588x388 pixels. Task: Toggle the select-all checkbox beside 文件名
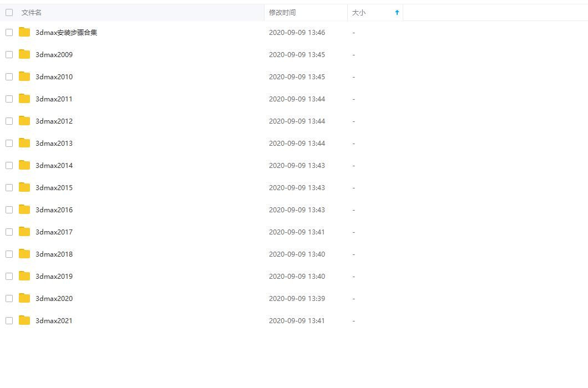pos(9,12)
